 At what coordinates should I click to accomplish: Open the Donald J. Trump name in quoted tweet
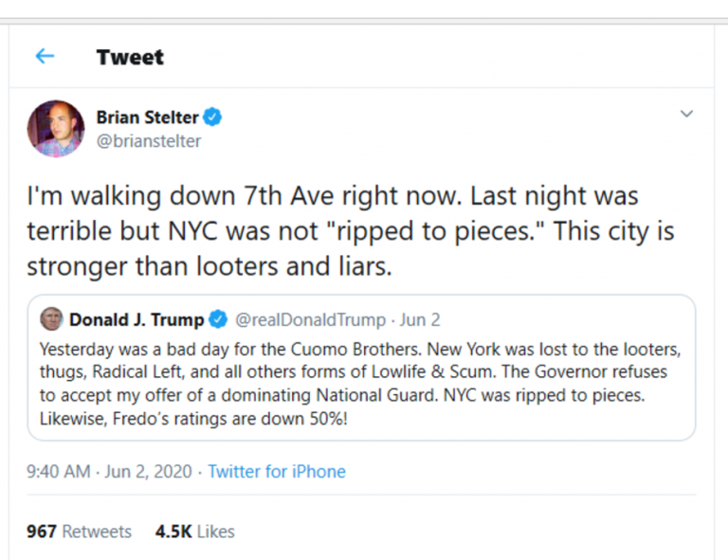(136, 319)
